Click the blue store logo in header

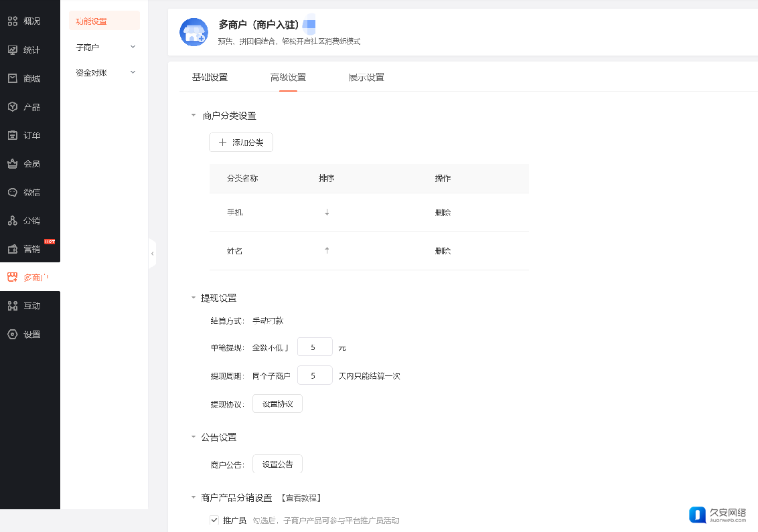194,32
